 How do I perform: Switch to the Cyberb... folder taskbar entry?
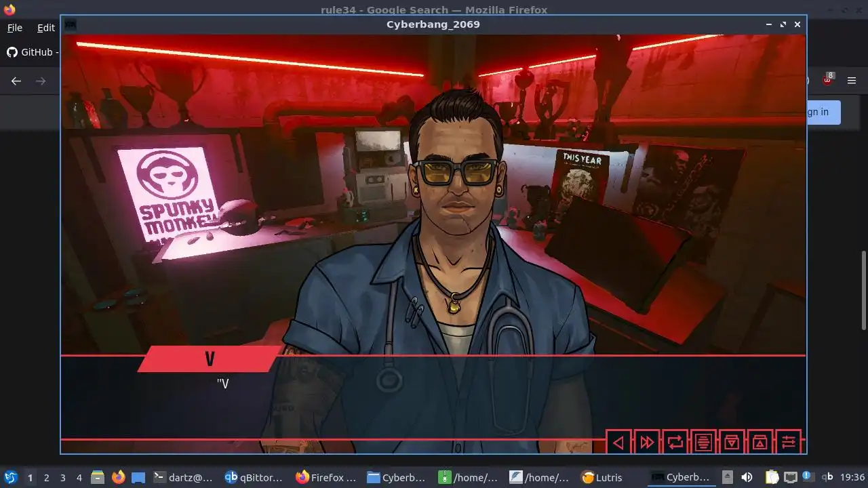coord(397,477)
